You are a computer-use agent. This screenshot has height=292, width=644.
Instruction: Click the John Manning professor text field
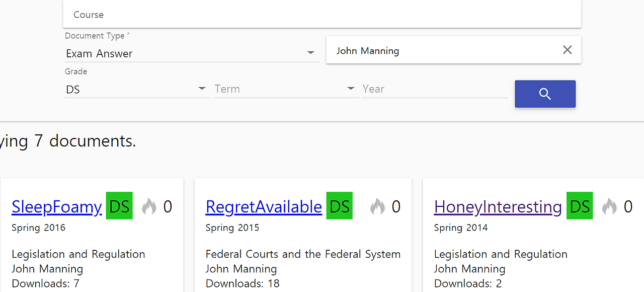coord(443,51)
